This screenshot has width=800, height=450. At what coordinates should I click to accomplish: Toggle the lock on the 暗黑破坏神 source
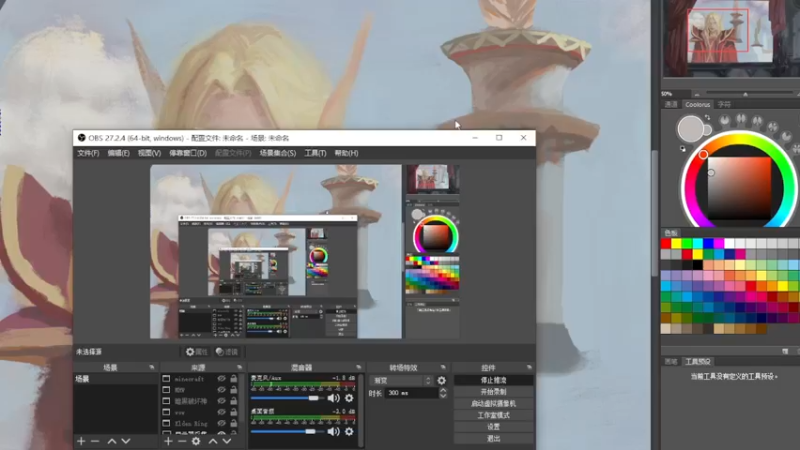[x=234, y=401]
